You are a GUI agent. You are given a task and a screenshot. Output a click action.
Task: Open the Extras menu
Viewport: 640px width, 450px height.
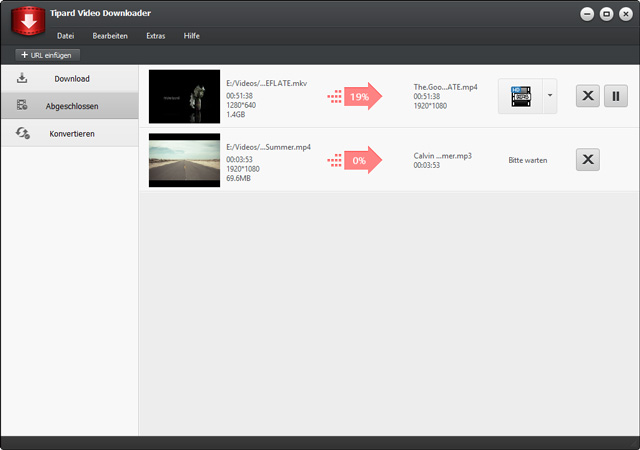point(156,36)
